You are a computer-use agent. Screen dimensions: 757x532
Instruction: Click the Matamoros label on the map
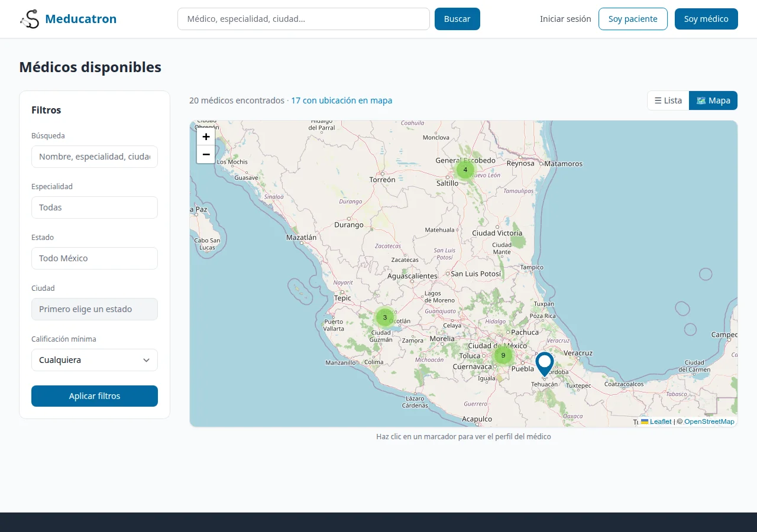click(564, 164)
